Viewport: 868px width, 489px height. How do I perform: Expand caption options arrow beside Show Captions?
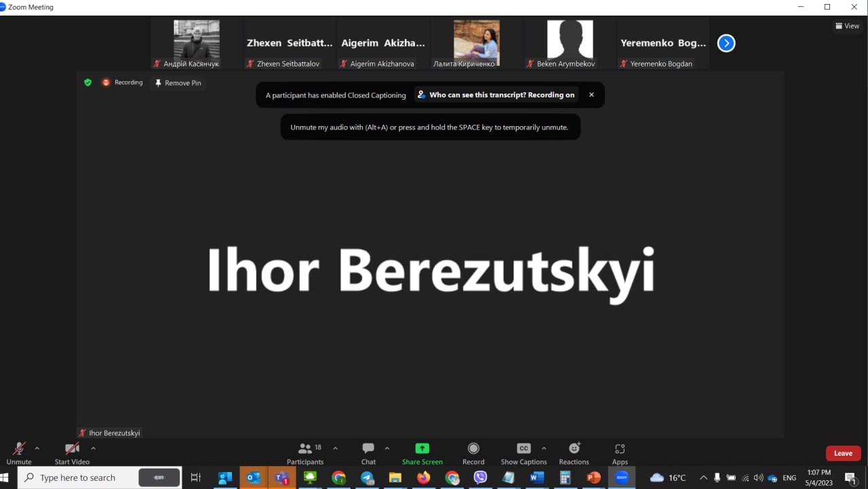pyautogui.click(x=544, y=448)
